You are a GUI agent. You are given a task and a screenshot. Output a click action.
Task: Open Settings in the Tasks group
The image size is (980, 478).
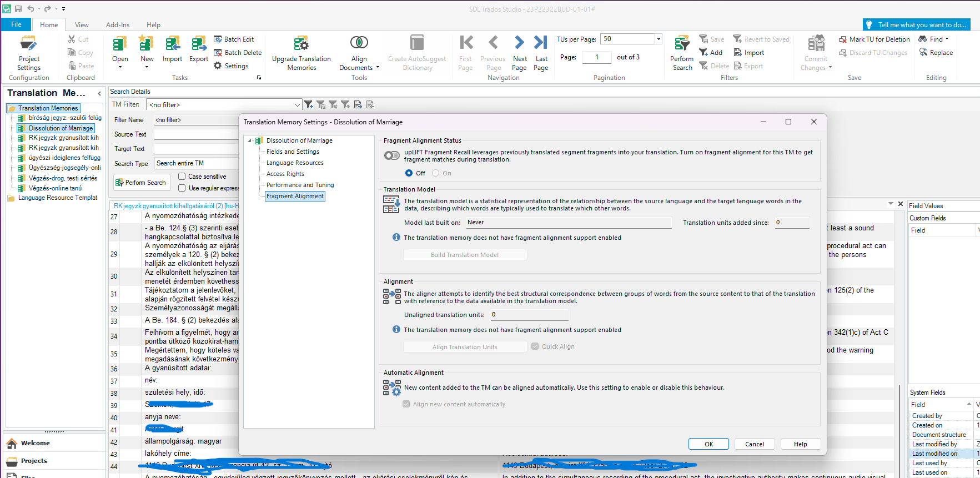(x=232, y=66)
